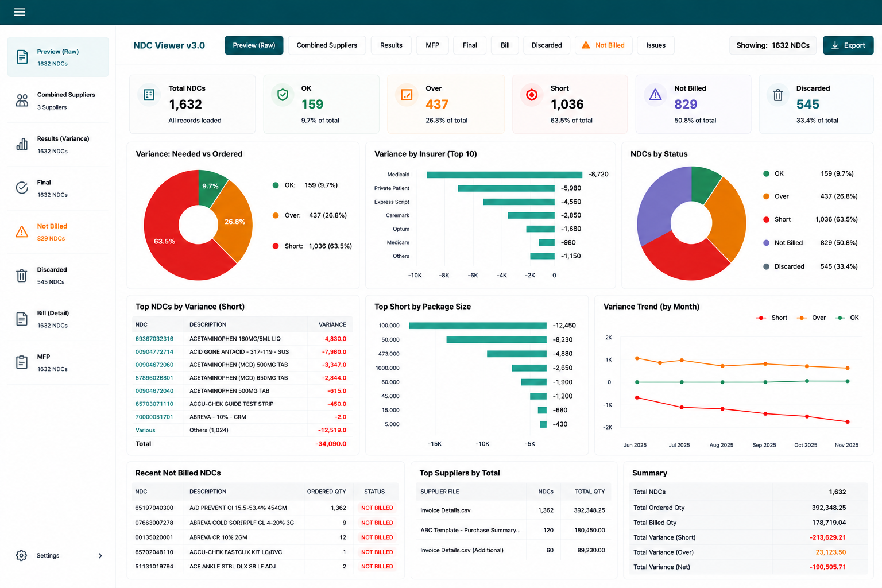Expand the Settings chevron arrow
The image size is (882, 588).
tap(100, 556)
